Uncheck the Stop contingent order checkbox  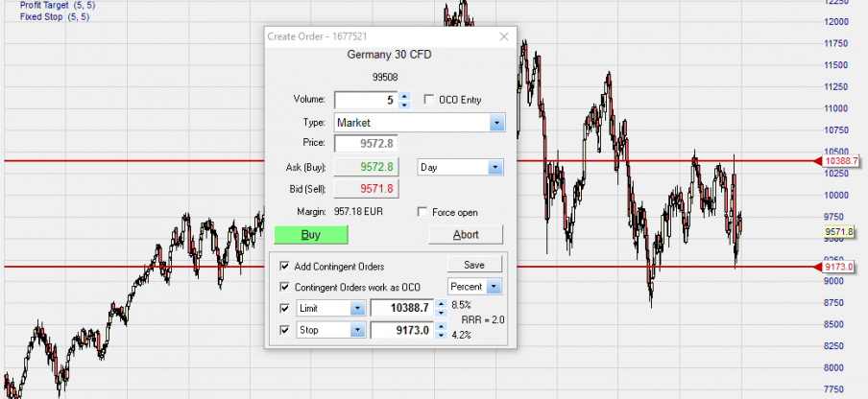pyautogui.click(x=284, y=330)
